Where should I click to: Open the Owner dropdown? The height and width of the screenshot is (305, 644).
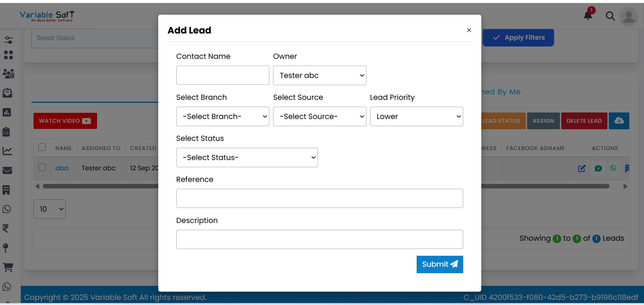(320, 75)
